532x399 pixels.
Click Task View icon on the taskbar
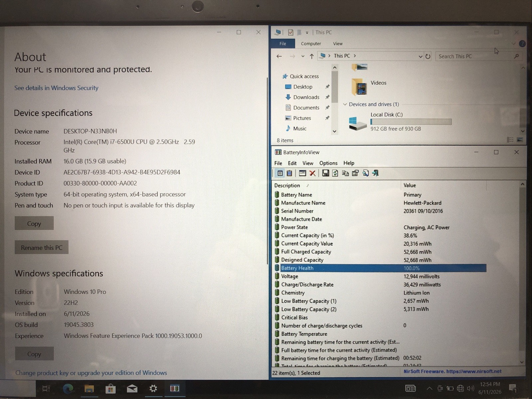coord(46,388)
